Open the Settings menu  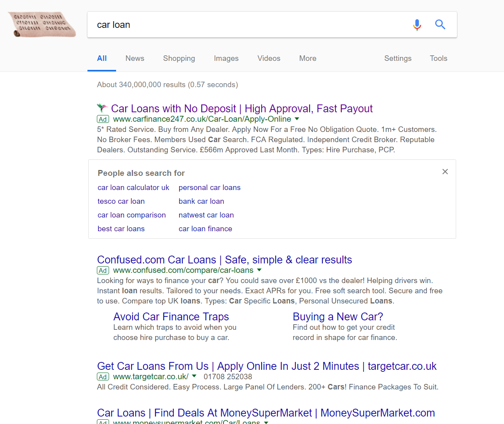398,58
